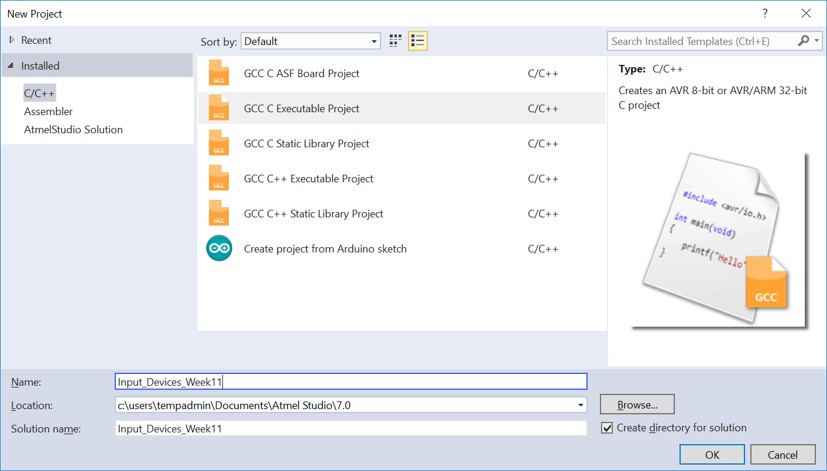Click the Arduino sketch project icon
The image size is (827, 471).
pos(219,248)
